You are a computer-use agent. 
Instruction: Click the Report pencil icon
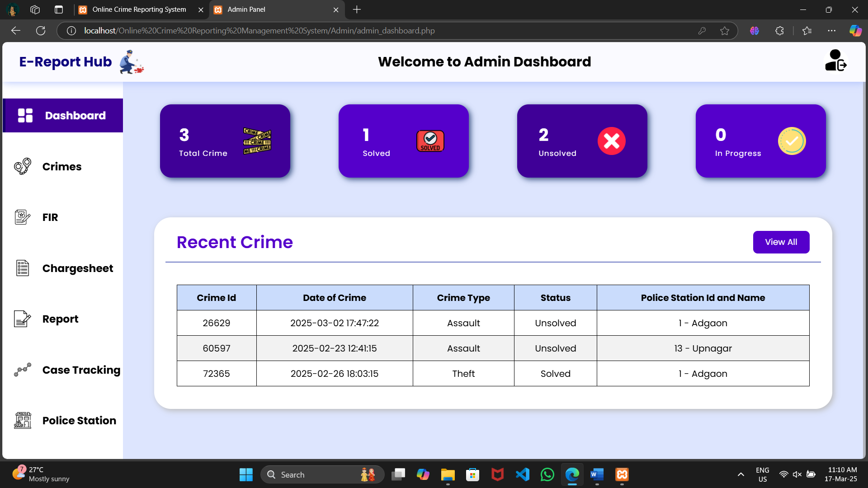tap(23, 319)
